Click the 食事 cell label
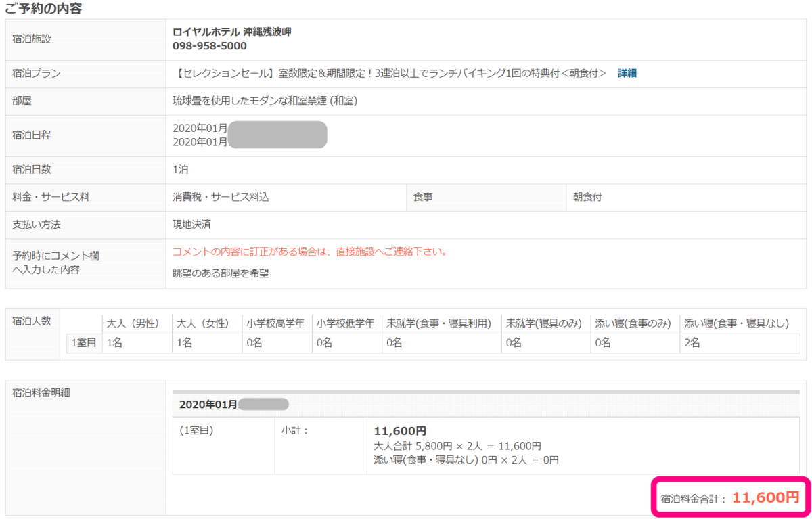The width and height of the screenshot is (812, 519). [424, 197]
